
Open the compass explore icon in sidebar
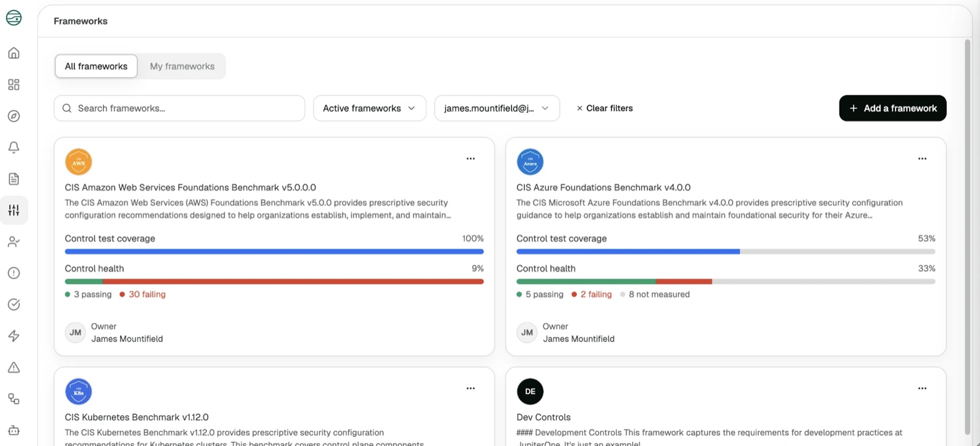coord(13,116)
